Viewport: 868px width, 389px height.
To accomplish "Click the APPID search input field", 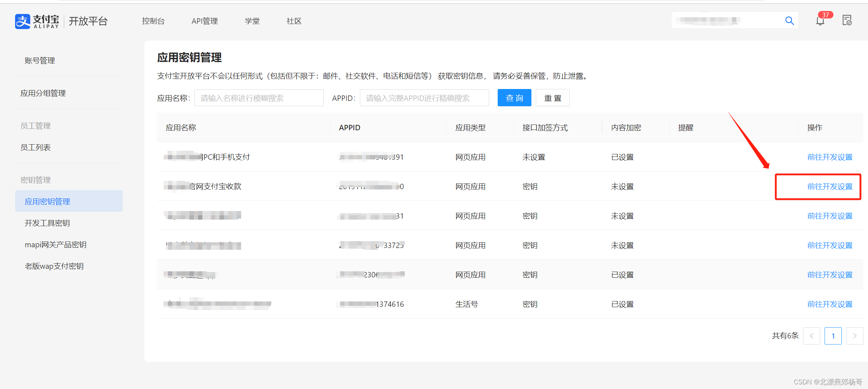I will click(424, 98).
